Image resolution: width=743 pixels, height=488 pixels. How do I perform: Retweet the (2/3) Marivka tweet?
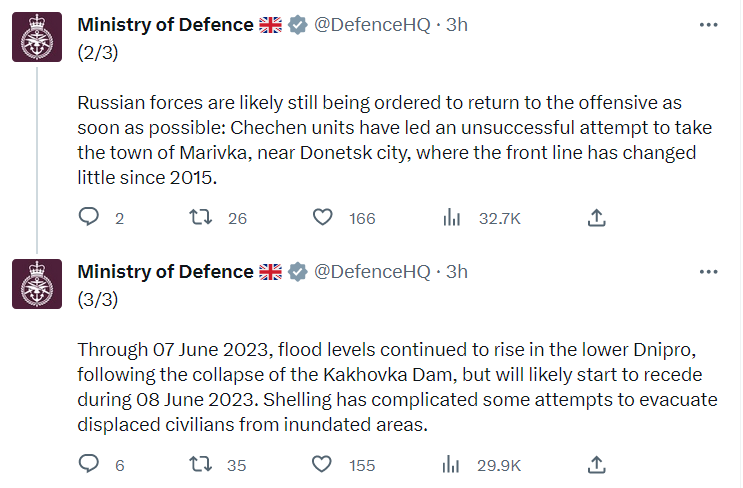tap(200, 217)
